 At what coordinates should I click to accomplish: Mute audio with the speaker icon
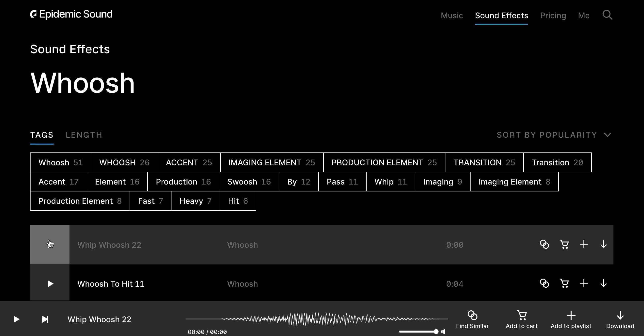(443, 332)
